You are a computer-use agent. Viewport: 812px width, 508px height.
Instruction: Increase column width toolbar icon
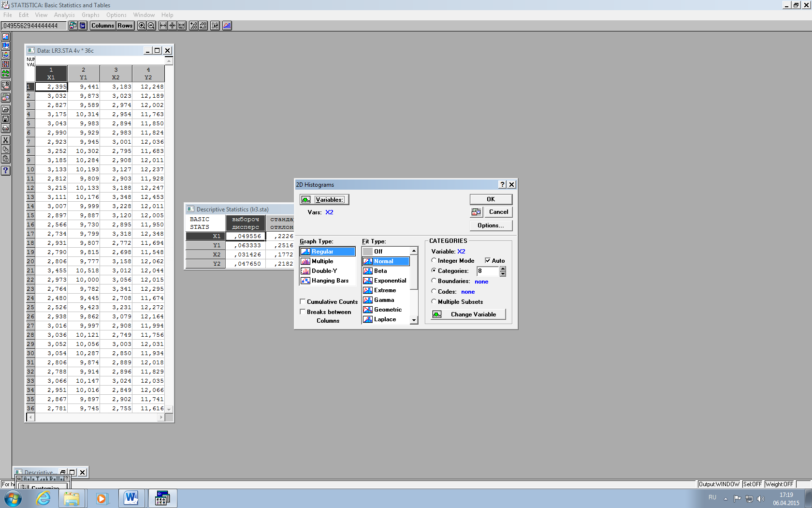(x=163, y=26)
